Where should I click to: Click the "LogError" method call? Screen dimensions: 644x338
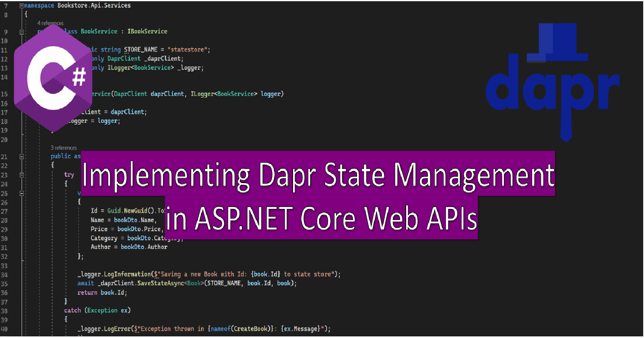118,329
